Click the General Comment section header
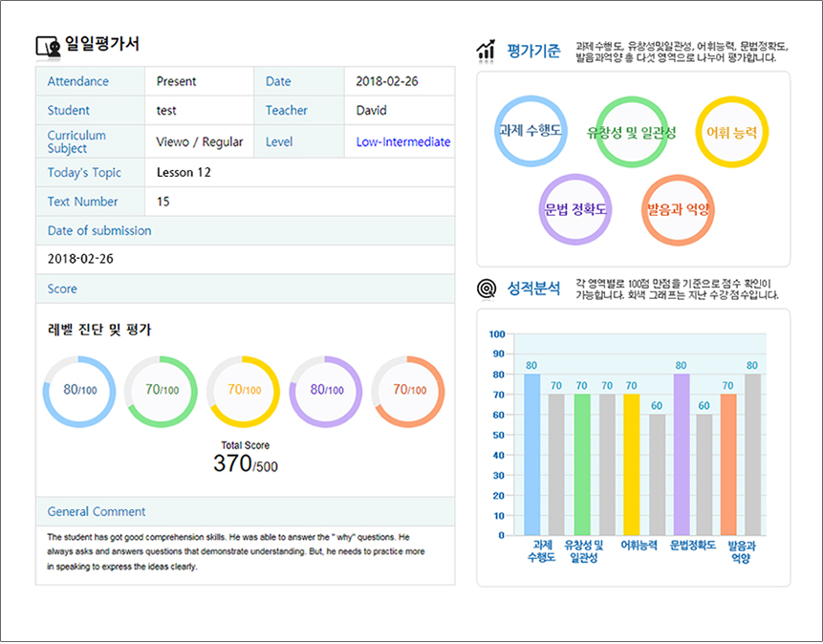 pos(97,511)
